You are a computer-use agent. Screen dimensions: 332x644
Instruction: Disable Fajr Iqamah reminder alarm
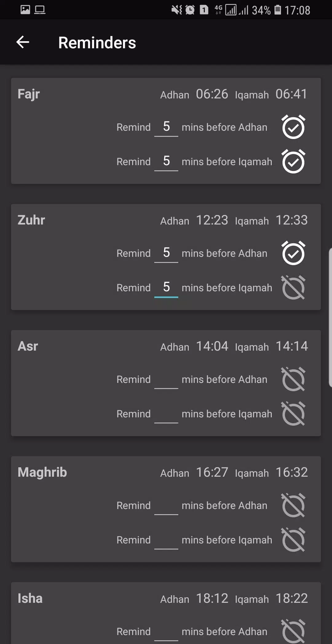click(293, 161)
